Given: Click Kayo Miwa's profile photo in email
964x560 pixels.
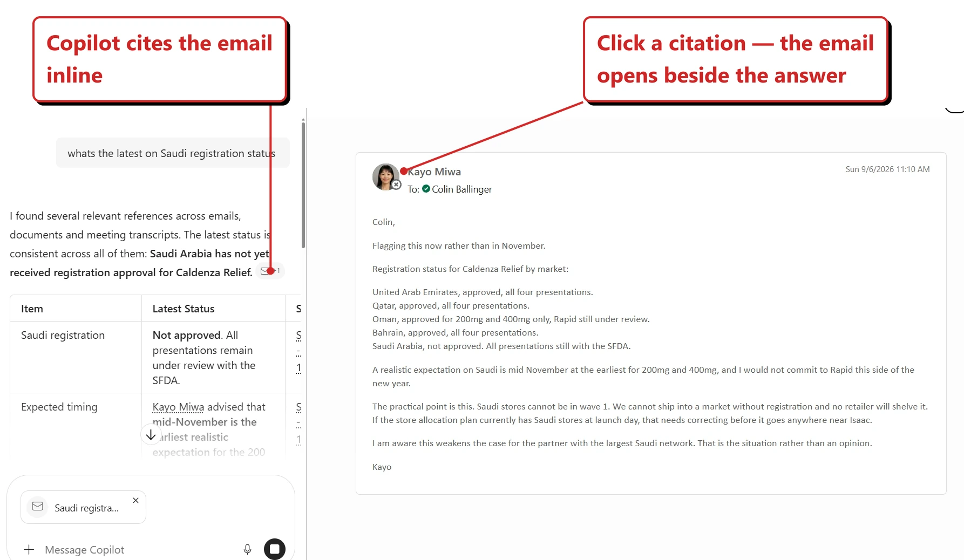Looking at the screenshot, I should (385, 177).
